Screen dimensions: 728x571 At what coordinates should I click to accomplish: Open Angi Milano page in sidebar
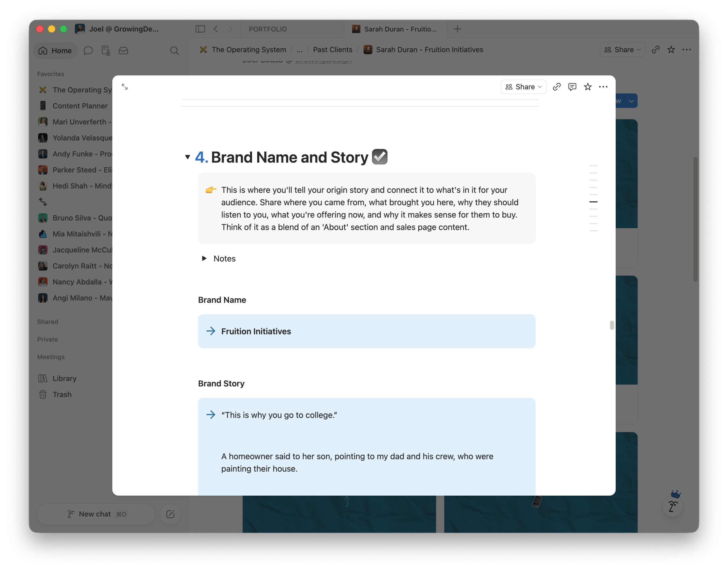coord(75,298)
